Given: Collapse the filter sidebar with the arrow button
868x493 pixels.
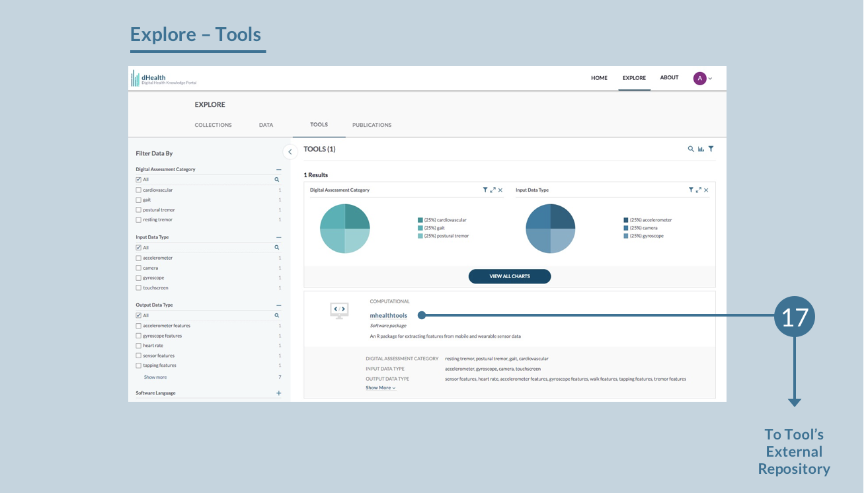Looking at the screenshot, I should coord(290,152).
